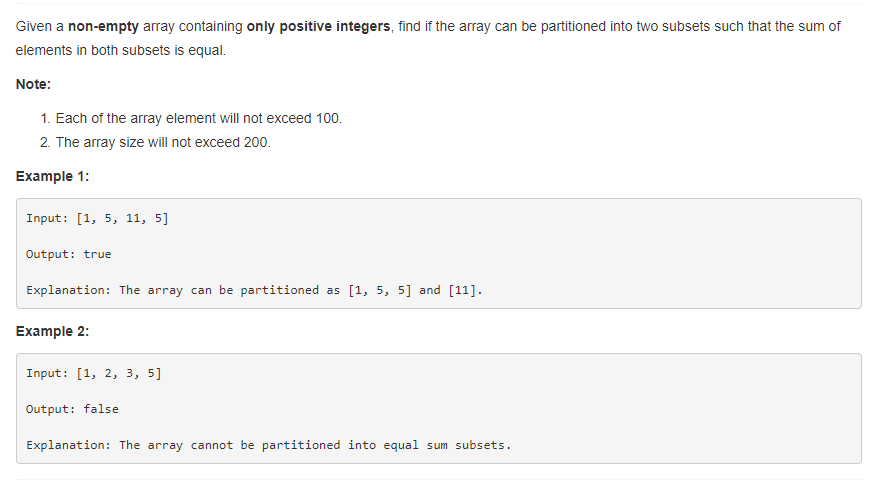This screenshot has height=480, width=872.
Task: Click the 'Example 1:' heading
Action: point(52,176)
